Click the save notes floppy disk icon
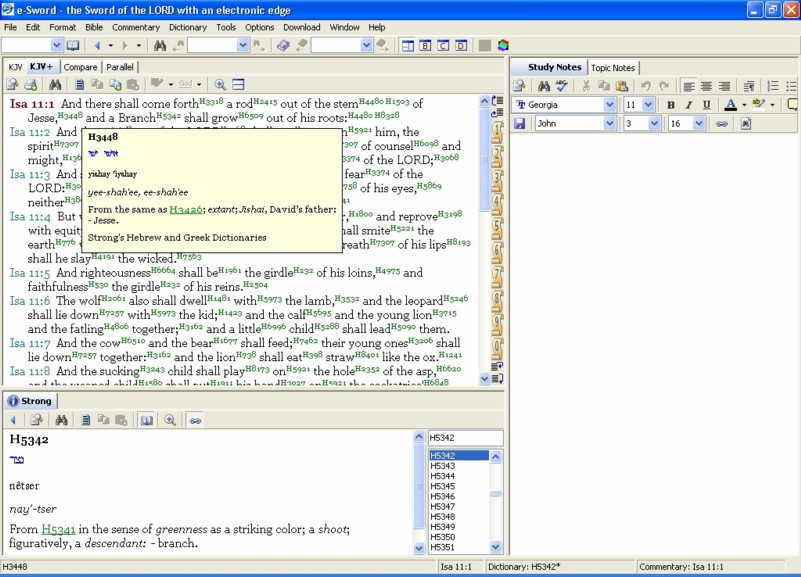This screenshot has height=577, width=801. pyautogui.click(x=520, y=124)
